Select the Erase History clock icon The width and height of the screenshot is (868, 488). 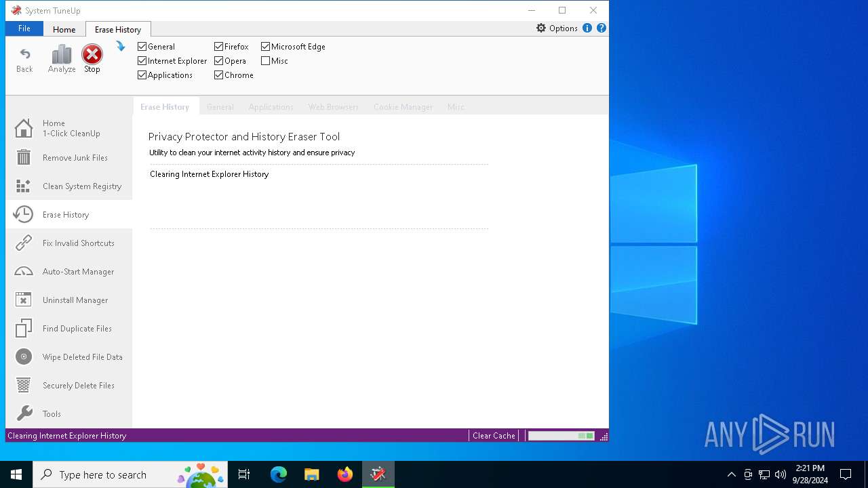(x=24, y=214)
